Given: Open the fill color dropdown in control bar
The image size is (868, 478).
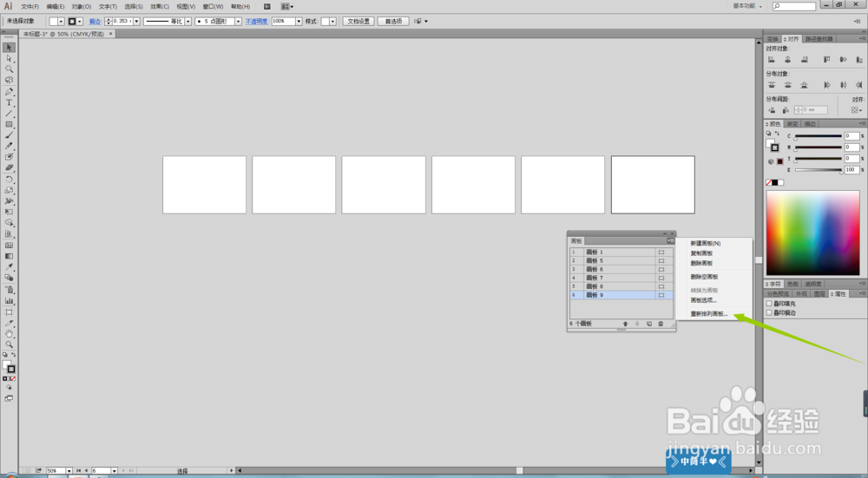Looking at the screenshot, I should point(61,22).
